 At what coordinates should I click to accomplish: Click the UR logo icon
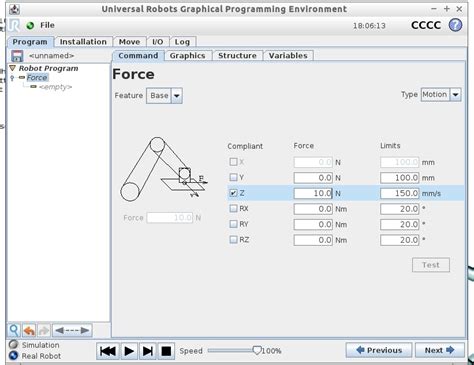[15, 25]
